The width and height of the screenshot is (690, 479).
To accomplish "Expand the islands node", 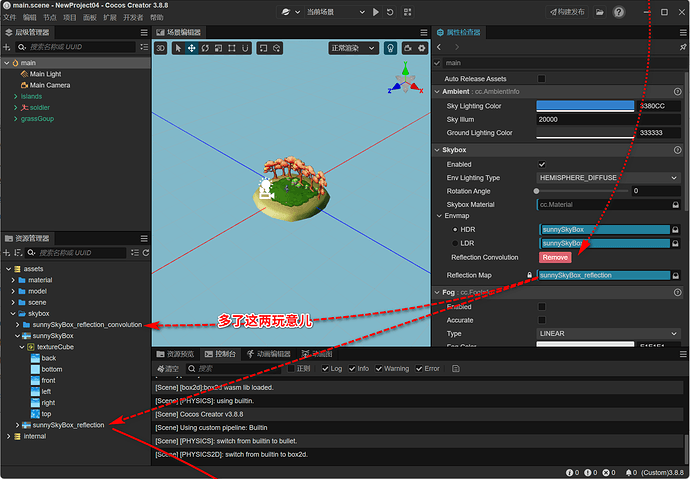I will (16, 96).
